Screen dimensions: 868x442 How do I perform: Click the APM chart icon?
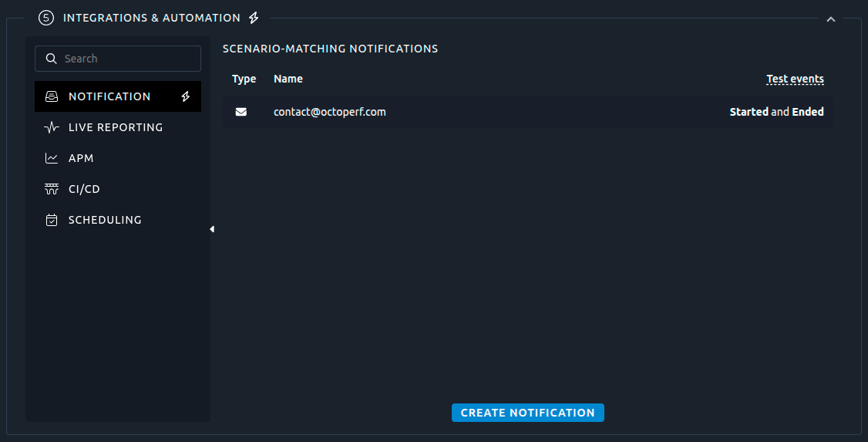(52, 158)
